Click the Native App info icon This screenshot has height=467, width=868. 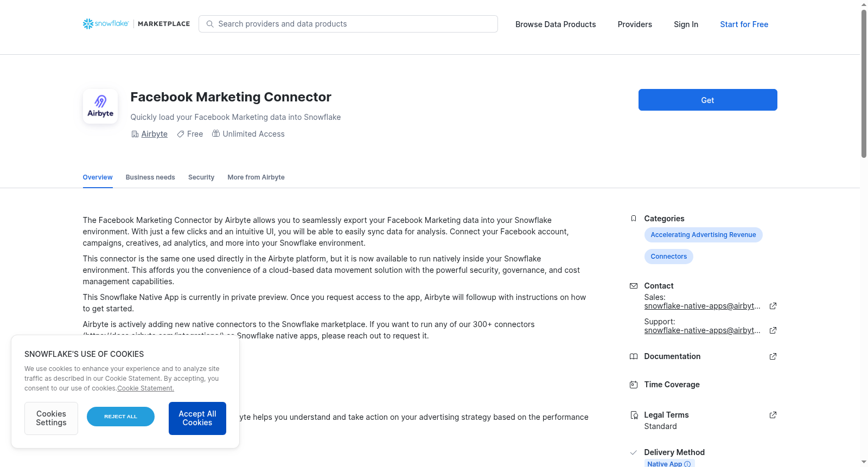pos(687,464)
